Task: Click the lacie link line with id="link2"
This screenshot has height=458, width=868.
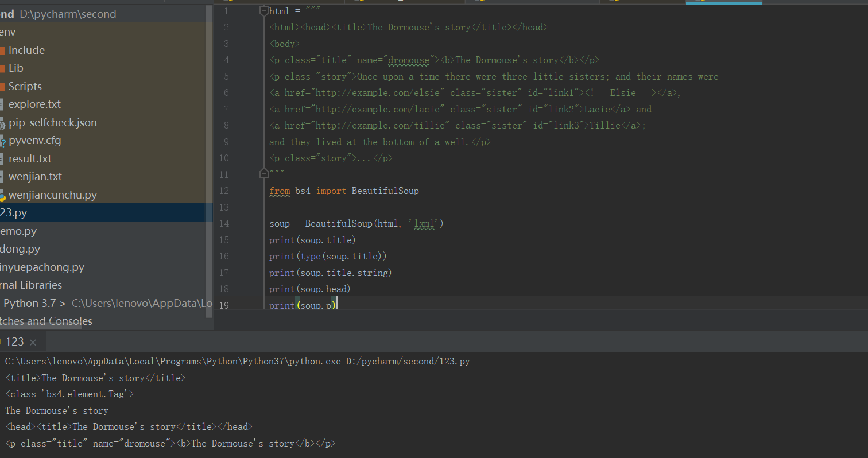Action: click(x=460, y=109)
